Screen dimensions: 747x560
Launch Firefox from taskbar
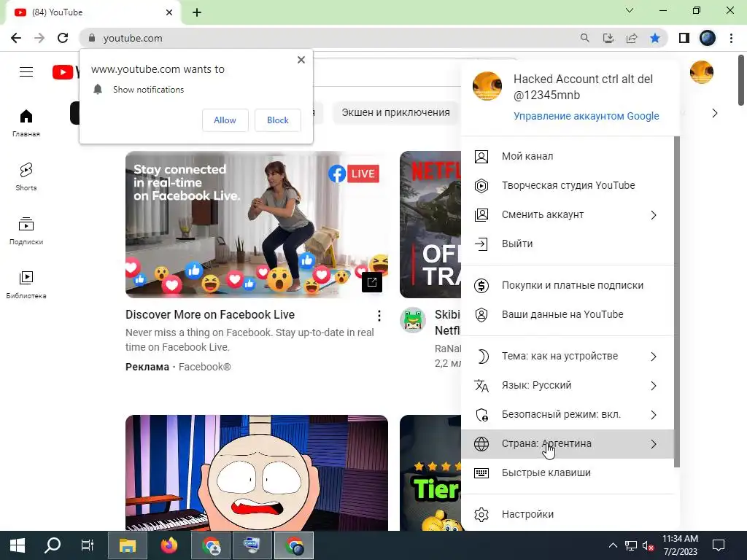169,545
